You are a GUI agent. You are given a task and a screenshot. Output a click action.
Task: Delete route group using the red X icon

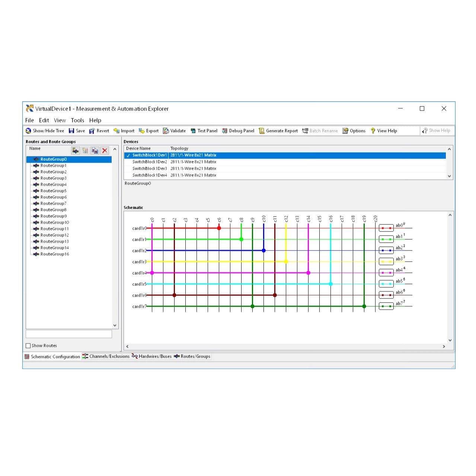(105, 150)
